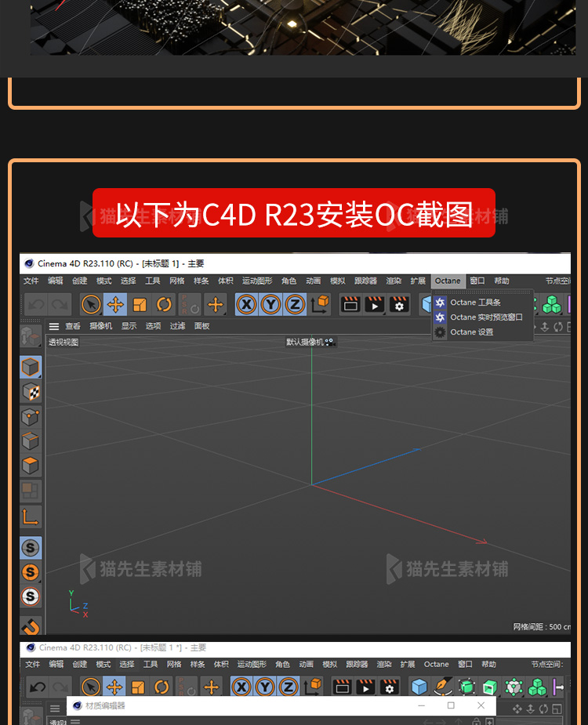Click Subdivision Surface icon in lower toolbar
Viewport: 588px width, 725px height.
point(466,687)
